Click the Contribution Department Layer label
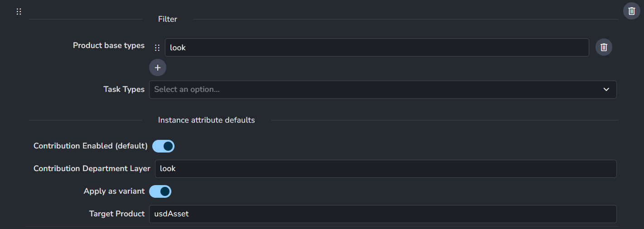 (92, 168)
